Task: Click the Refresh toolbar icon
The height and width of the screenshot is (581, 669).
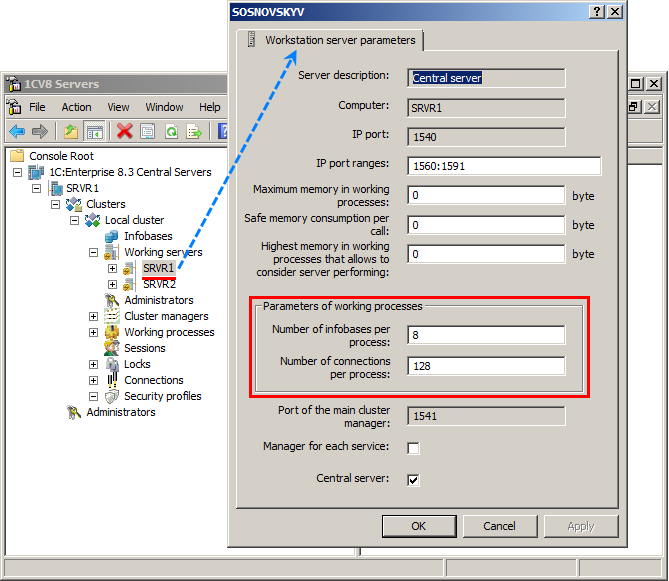Action: (x=171, y=131)
